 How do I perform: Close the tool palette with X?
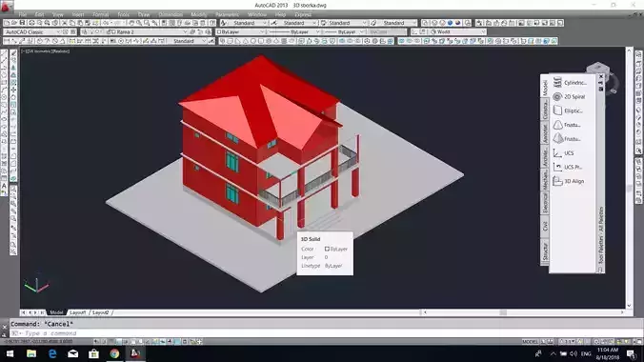pos(601,77)
